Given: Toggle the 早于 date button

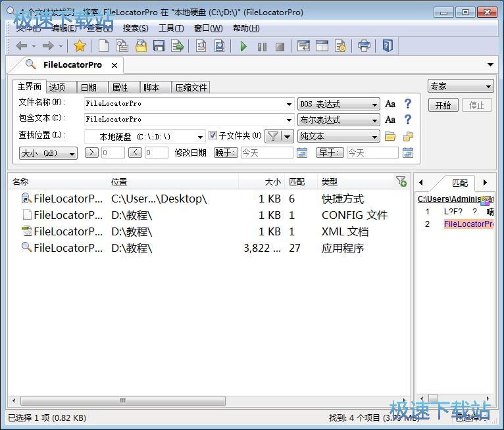Looking at the screenshot, I should point(330,153).
